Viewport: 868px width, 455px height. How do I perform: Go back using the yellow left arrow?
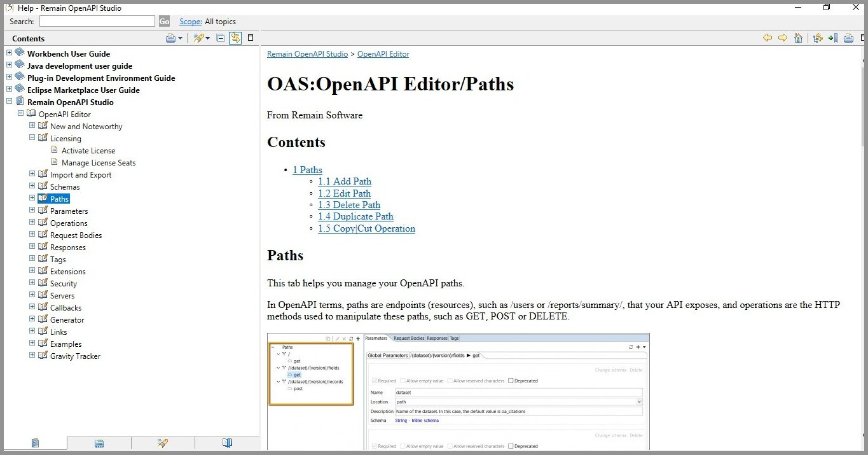tap(768, 38)
